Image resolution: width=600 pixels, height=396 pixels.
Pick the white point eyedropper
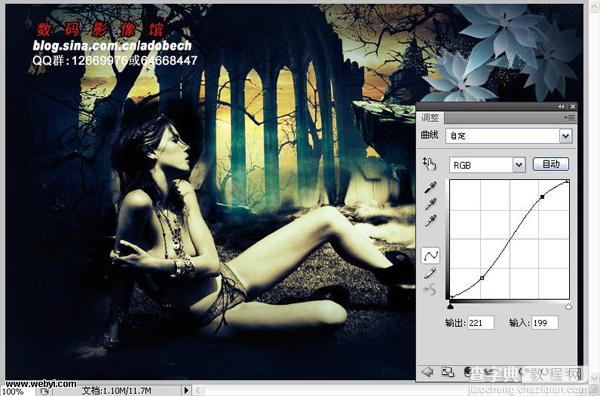tap(430, 221)
